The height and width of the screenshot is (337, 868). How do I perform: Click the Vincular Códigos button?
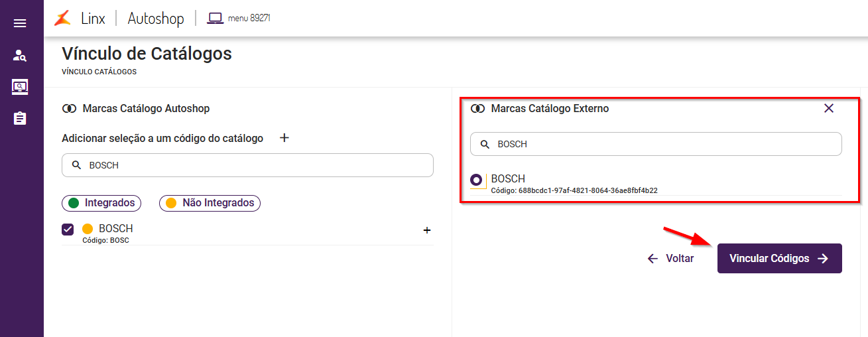pos(780,259)
